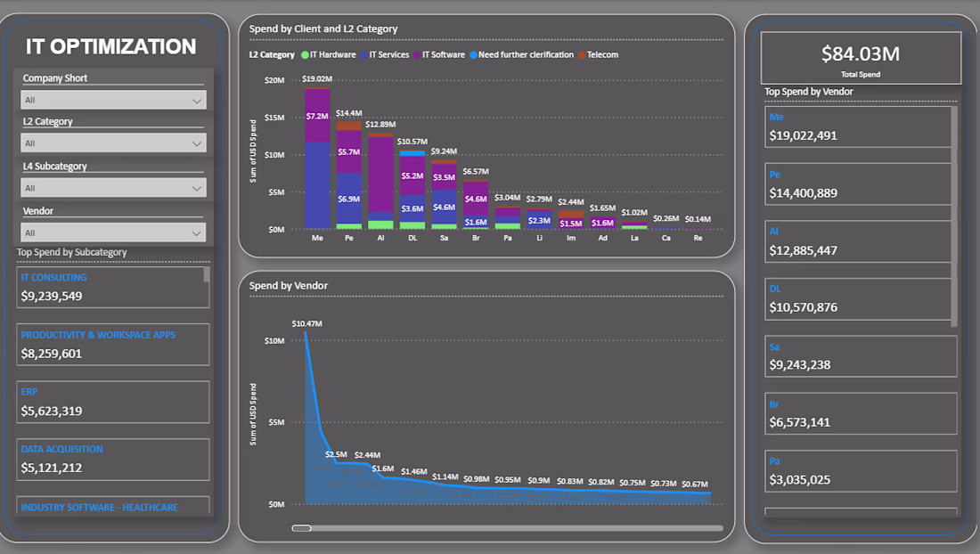
Task: Click the DL bar's $3.6M segment
Action: point(412,208)
